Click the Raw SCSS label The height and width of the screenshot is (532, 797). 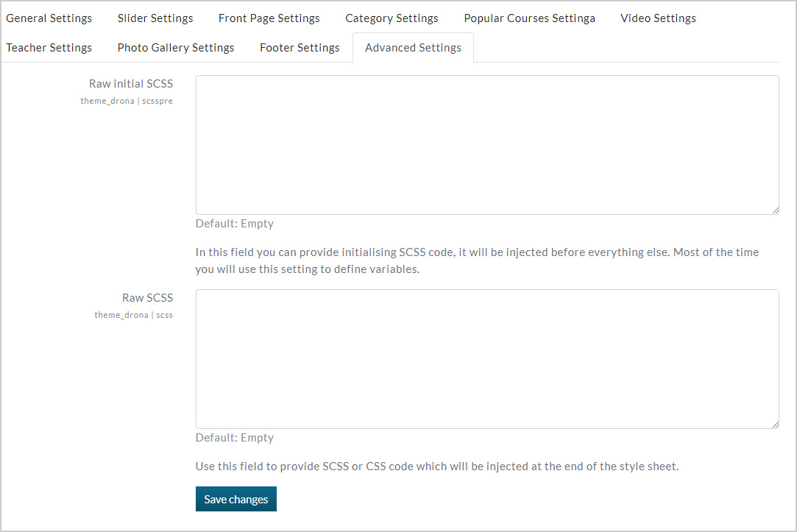coord(147,298)
